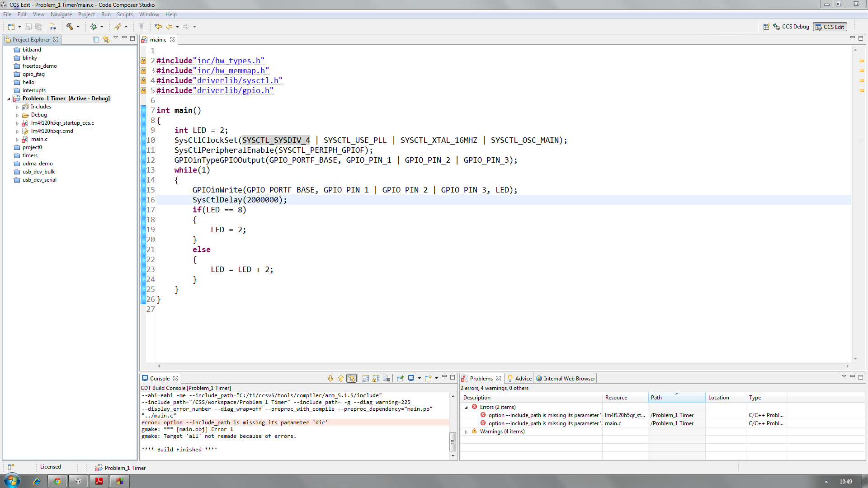Open the Windows Start menu
This screenshot has width=868, height=488.
pyautogui.click(x=12, y=481)
